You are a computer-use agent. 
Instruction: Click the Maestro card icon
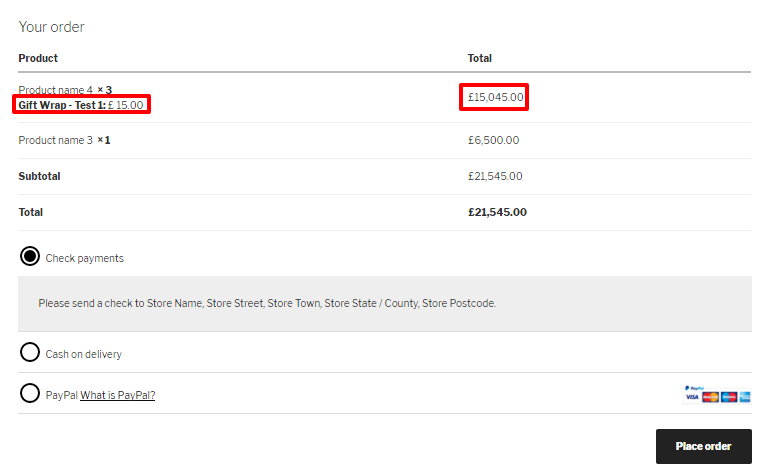[728, 397]
